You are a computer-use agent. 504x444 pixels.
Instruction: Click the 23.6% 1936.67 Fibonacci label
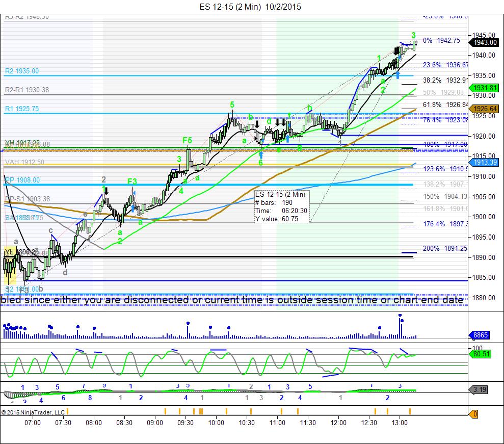coord(445,65)
